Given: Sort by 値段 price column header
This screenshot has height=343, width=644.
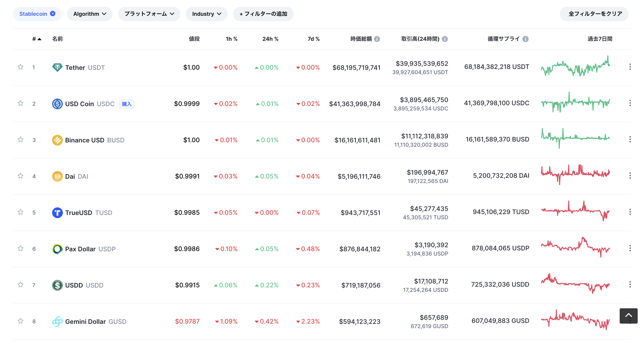Looking at the screenshot, I should tap(194, 39).
